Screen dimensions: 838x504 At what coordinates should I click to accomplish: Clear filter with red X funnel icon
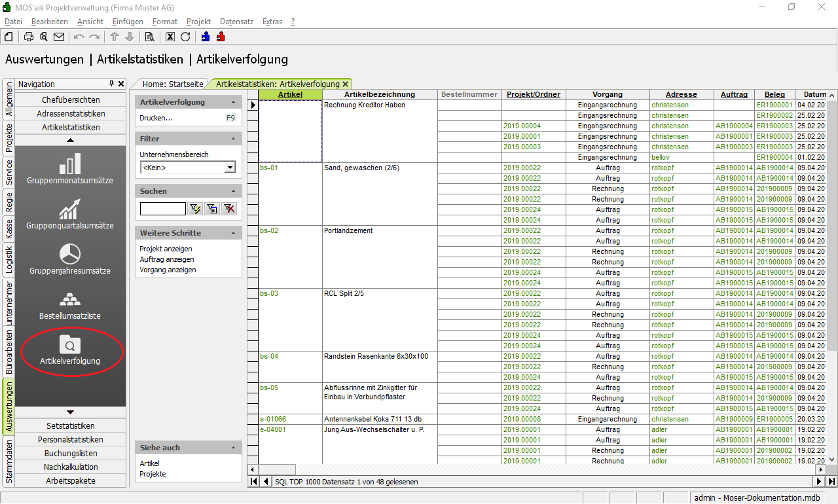click(228, 209)
